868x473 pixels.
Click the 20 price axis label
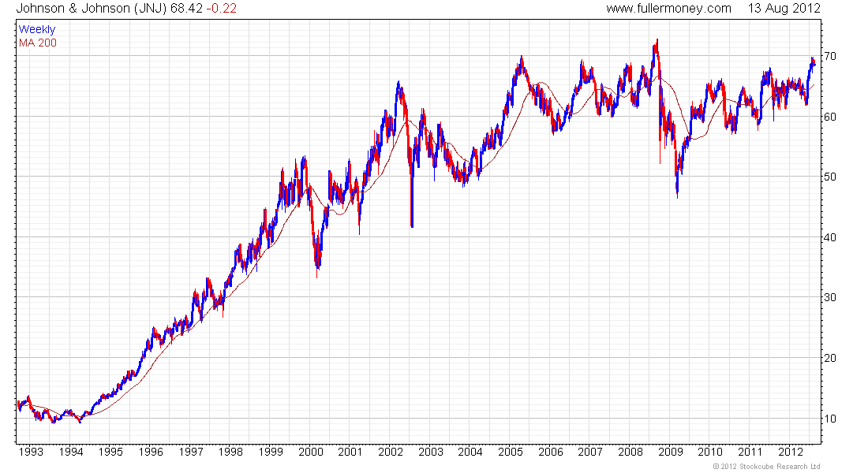click(830, 358)
